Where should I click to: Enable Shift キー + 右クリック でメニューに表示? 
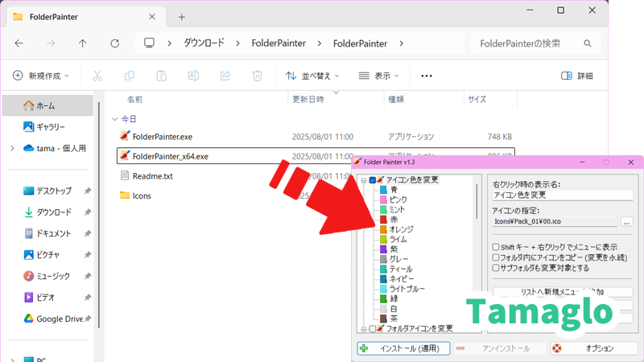[496, 247]
